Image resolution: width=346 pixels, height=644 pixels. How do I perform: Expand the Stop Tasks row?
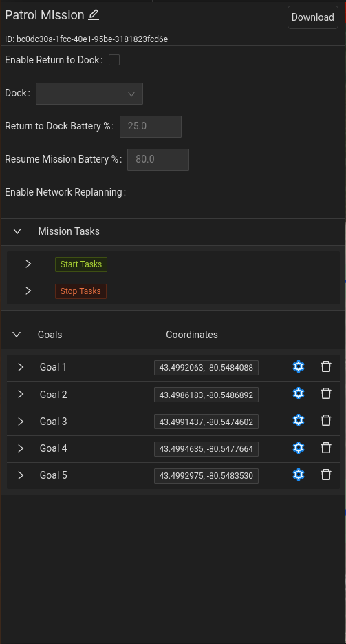pos(28,291)
